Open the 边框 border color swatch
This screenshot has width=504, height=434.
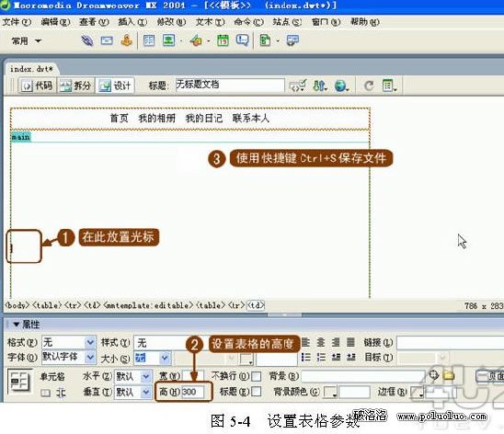tap(417, 392)
